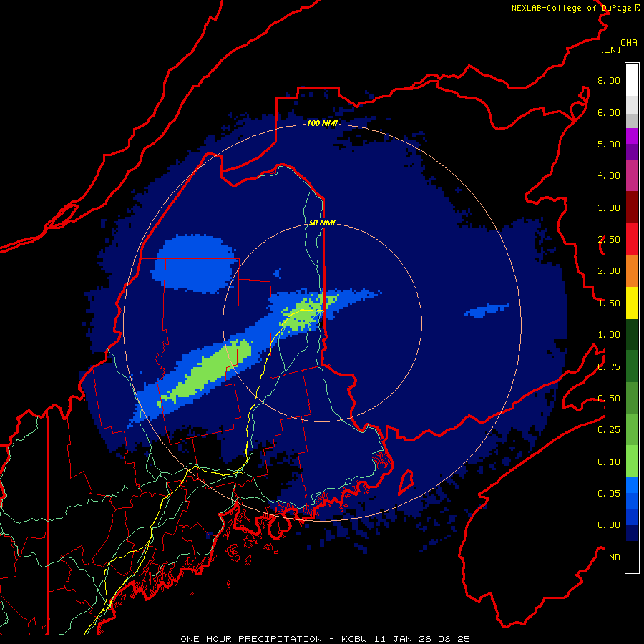Select the darkest green 1.00 legend swatch
The height and width of the screenshot is (644, 644).
632,335
